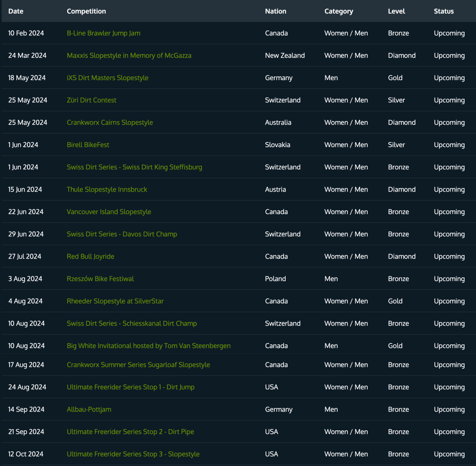Open Vancouver Island Slopestyle competition
Screen dimensions: 476x466
[109, 212]
